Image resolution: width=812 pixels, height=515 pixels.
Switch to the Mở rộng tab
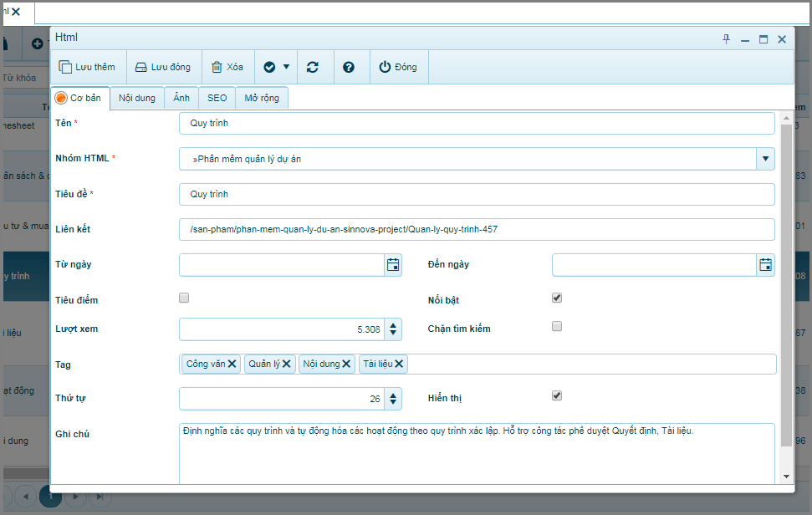[262, 98]
